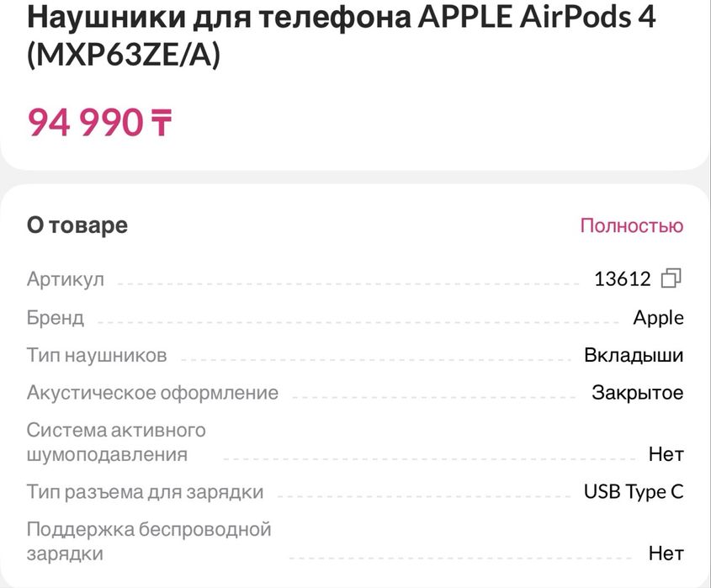Select the О товаре section heading
711x588 pixels.
coord(77,225)
